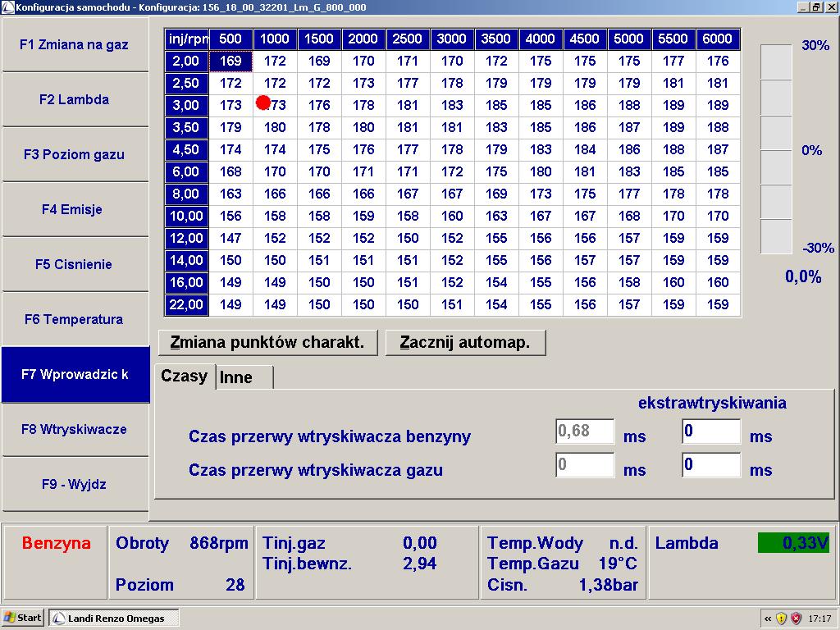Viewport: 840px width, 630px height.
Task: Open the F1 Zmiana na gaz page
Action: coord(75,44)
